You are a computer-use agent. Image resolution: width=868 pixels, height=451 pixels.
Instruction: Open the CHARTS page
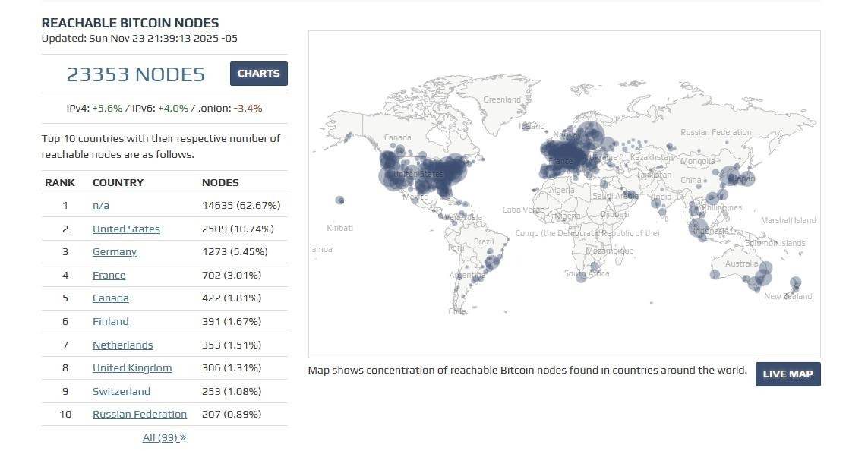[258, 74]
